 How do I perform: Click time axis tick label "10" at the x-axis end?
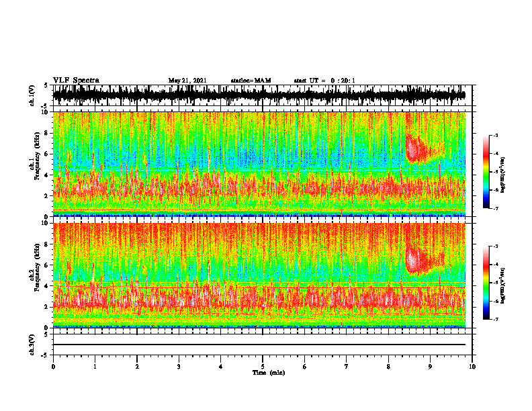click(x=472, y=367)
